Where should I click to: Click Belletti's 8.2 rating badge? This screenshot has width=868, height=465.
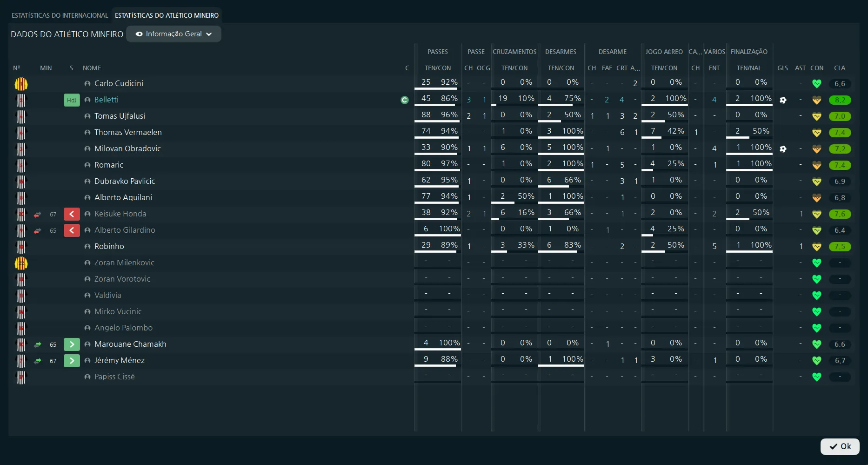(840, 100)
